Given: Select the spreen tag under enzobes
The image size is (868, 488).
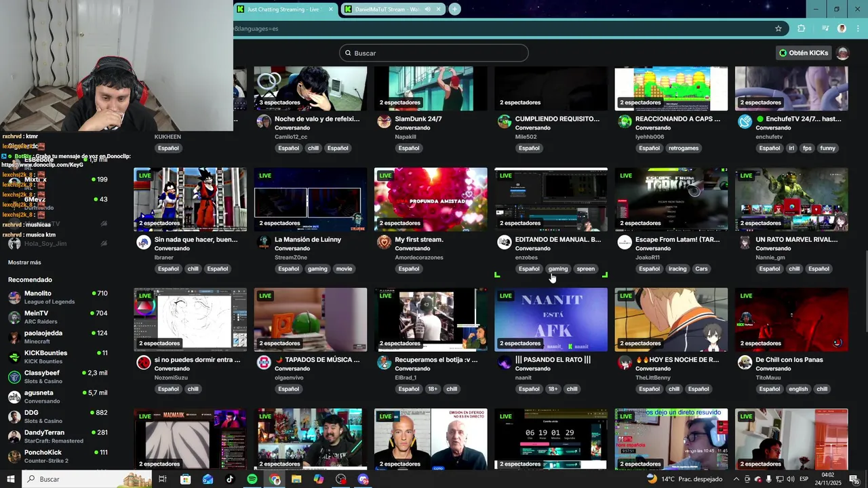Looking at the screenshot, I should click(x=585, y=268).
